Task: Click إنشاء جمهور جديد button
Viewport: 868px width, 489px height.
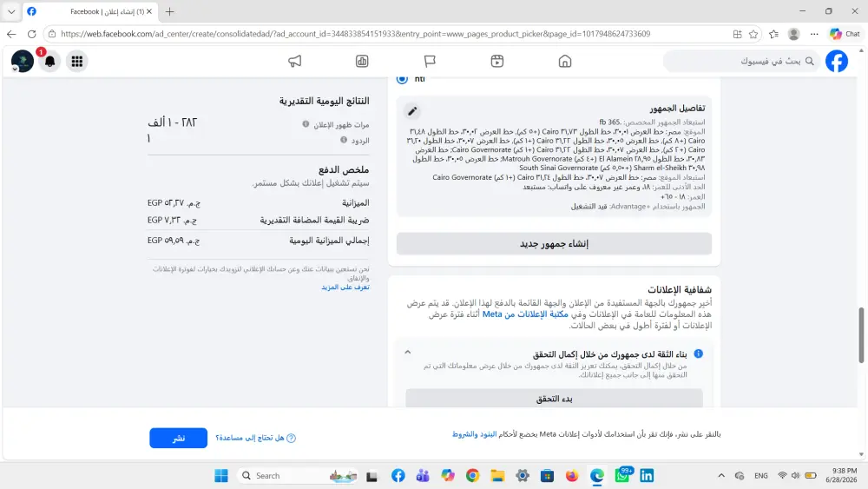Action: (x=554, y=244)
